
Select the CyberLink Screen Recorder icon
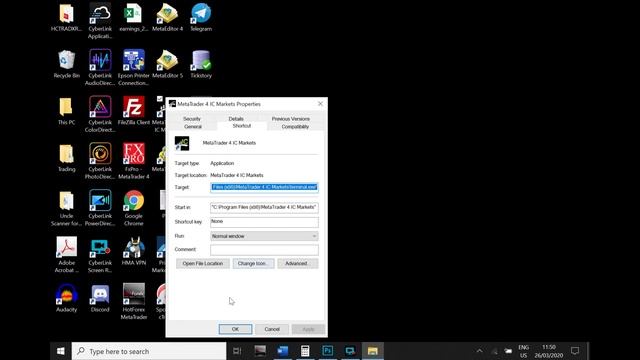click(x=100, y=255)
